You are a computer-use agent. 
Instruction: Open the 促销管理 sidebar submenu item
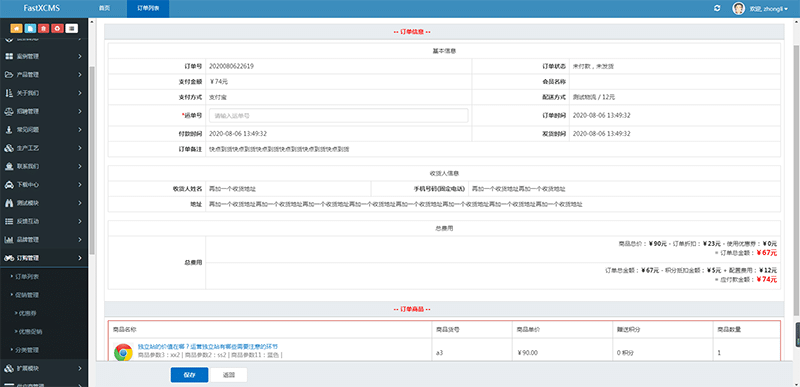pyautogui.click(x=28, y=295)
